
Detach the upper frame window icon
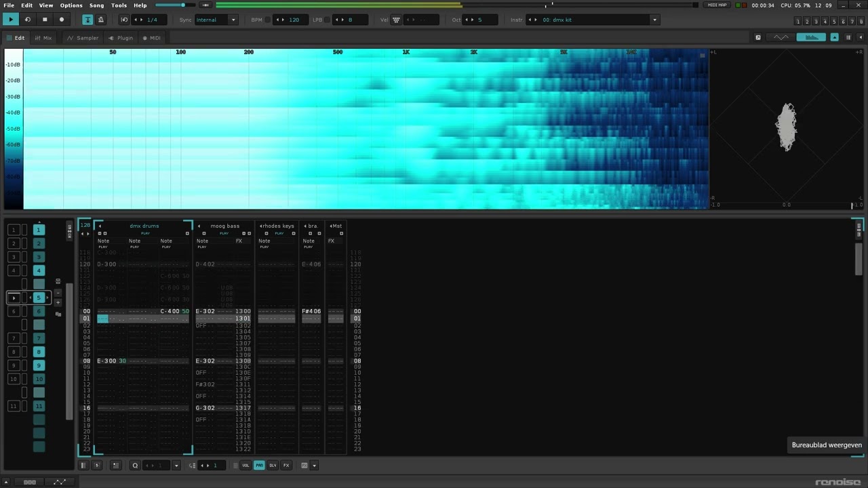pos(758,37)
